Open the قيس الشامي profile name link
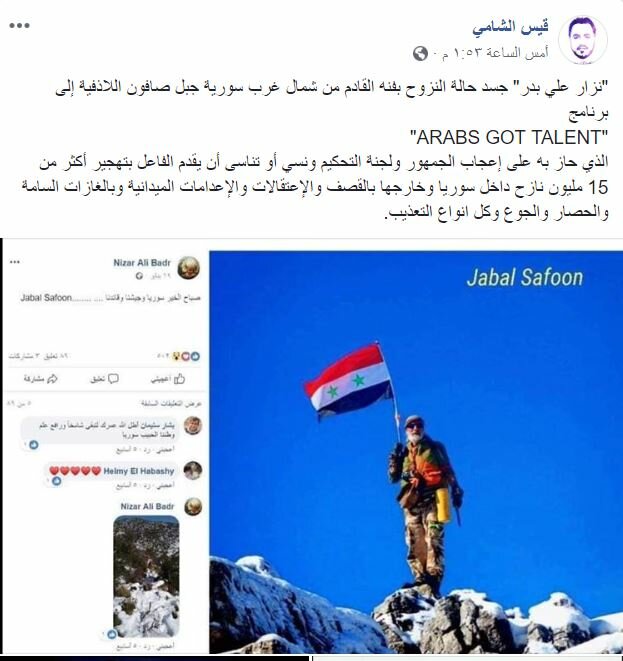Image resolution: width=623 pixels, height=661 pixels. [x=510, y=27]
